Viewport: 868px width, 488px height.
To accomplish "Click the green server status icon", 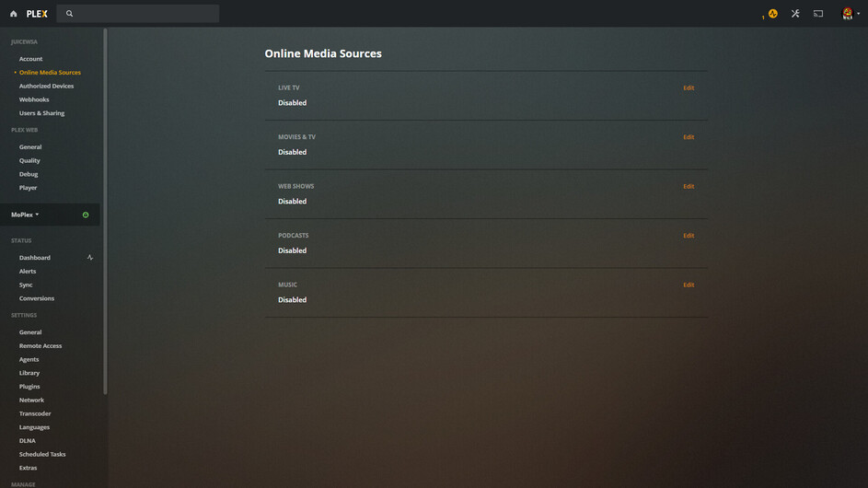I will click(86, 215).
